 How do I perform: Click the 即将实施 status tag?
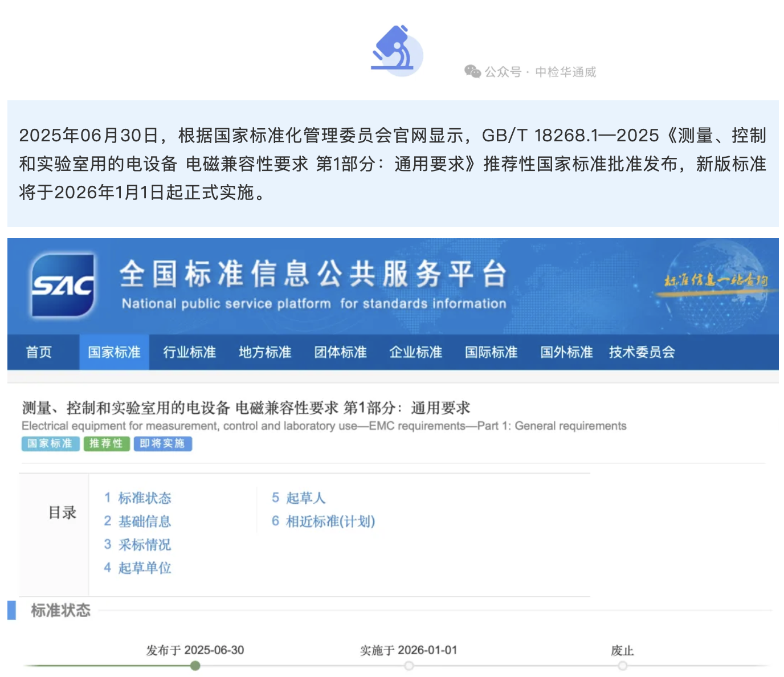point(162,443)
